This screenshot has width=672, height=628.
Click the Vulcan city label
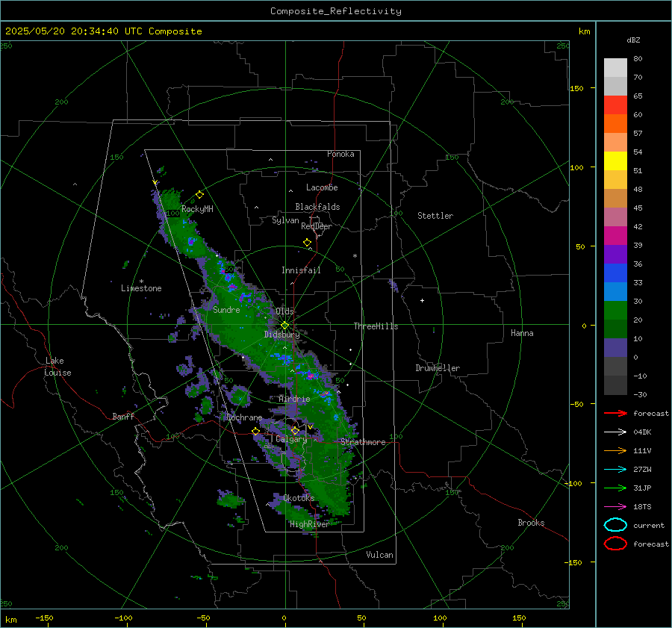(379, 555)
